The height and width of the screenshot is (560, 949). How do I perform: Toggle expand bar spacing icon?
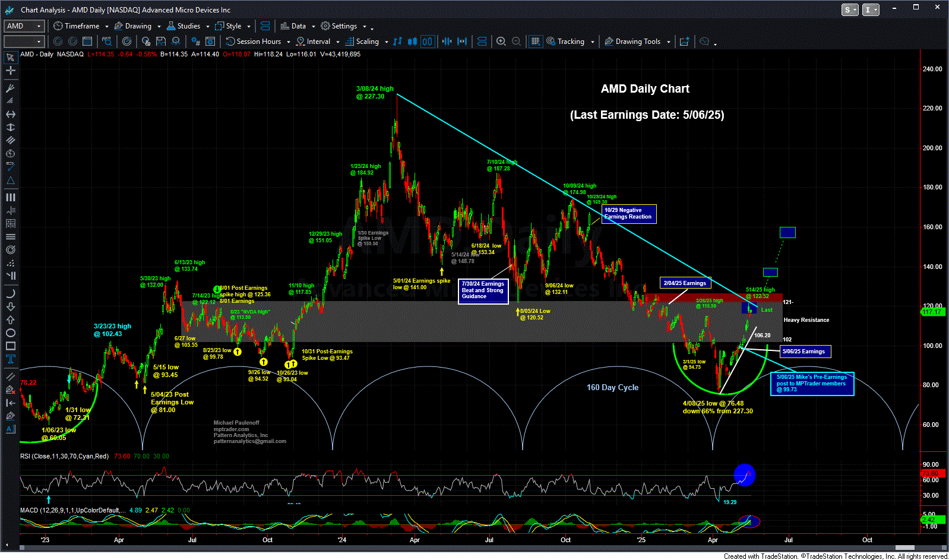462,42
